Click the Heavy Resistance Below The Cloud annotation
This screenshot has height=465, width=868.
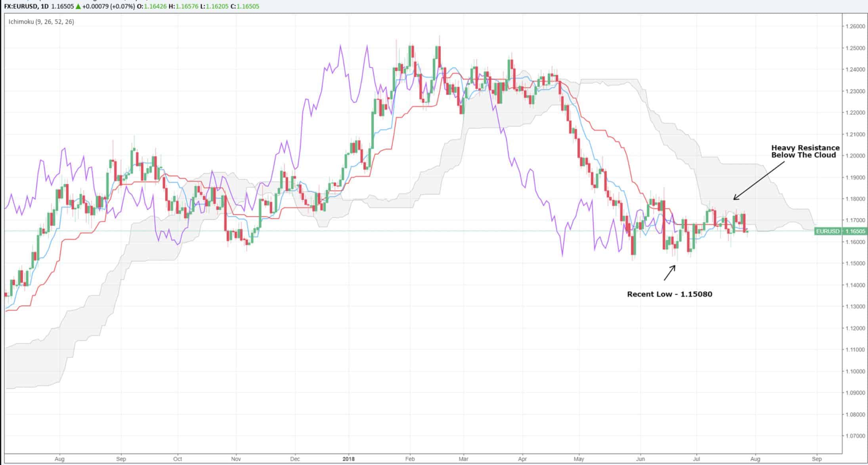(x=805, y=151)
